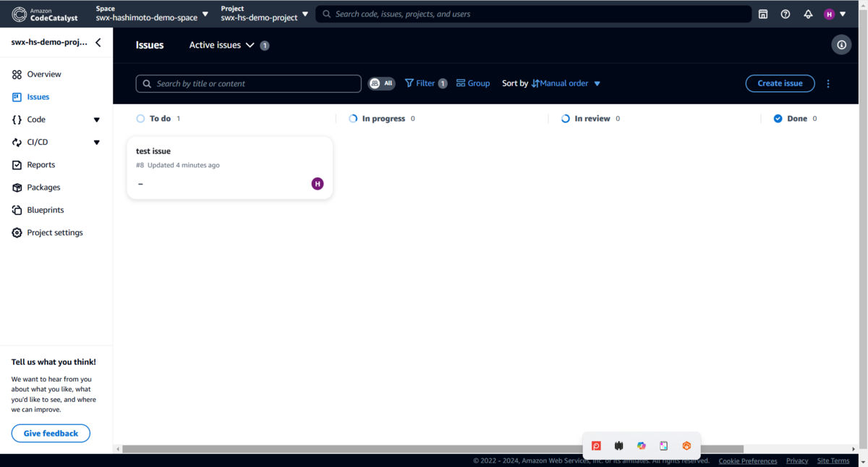868x467 pixels.
Task: Click the H assignee avatar on test issue
Action: 318,184
